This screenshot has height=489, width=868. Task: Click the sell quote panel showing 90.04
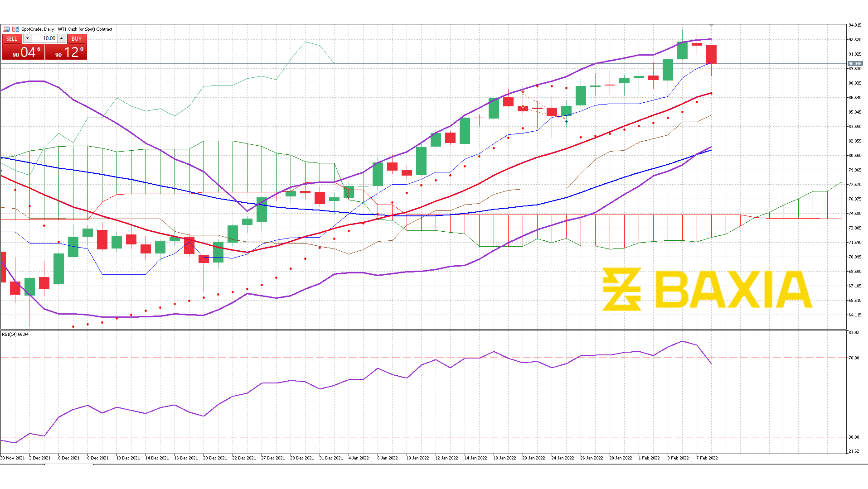pos(24,52)
